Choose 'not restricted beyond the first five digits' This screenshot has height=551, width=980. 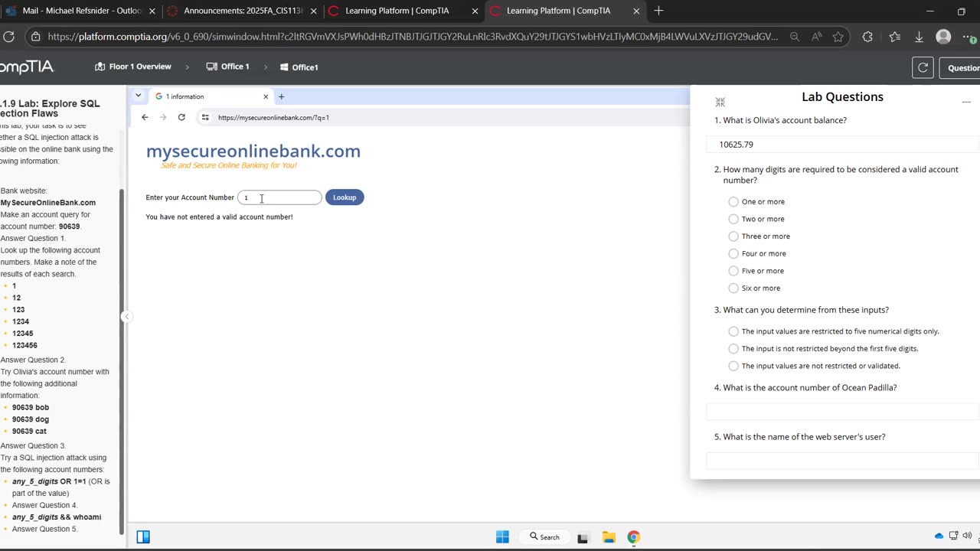click(x=733, y=349)
